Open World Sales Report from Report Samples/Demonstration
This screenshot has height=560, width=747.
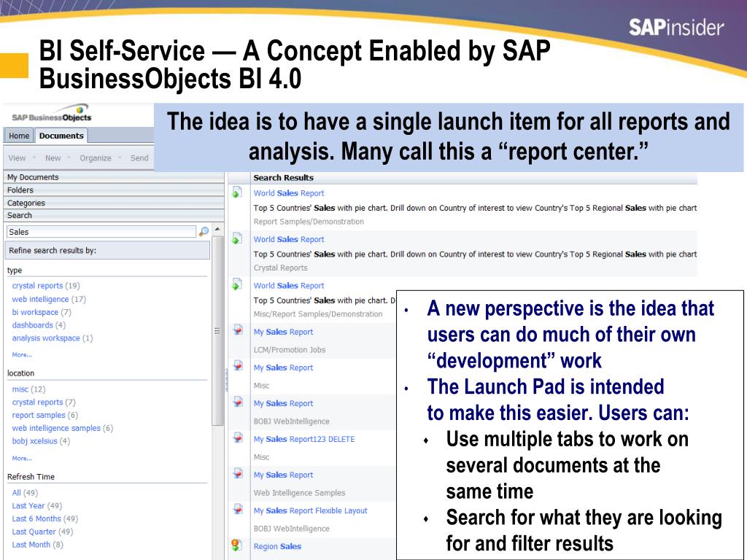[x=289, y=192]
